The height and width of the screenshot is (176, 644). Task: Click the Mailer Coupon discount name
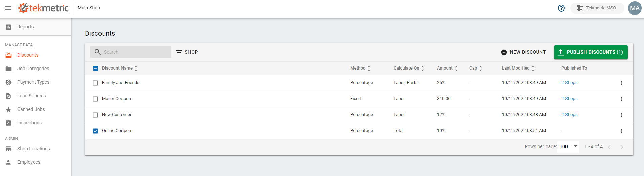click(116, 99)
